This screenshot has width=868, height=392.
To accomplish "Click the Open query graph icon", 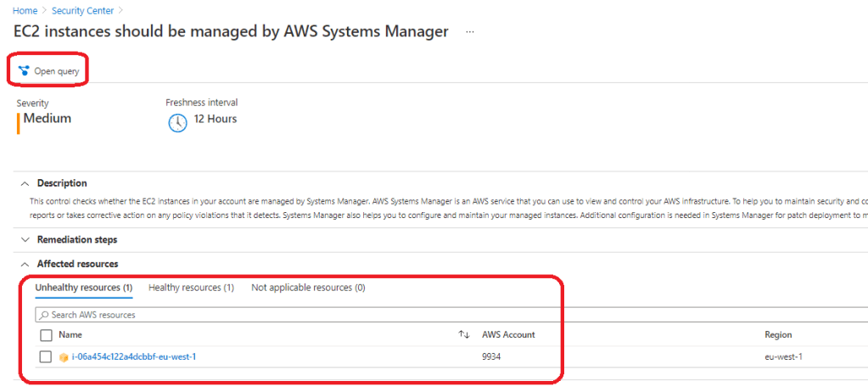I will click(x=24, y=71).
